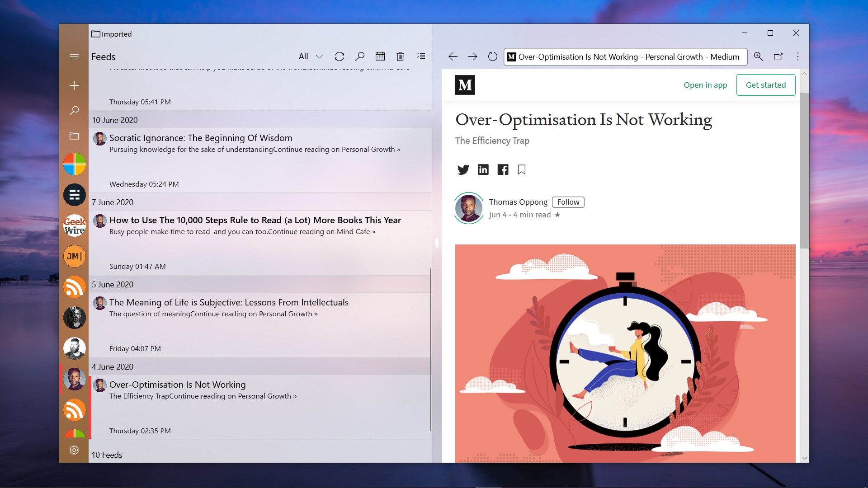Click the Get started button

coord(765,85)
